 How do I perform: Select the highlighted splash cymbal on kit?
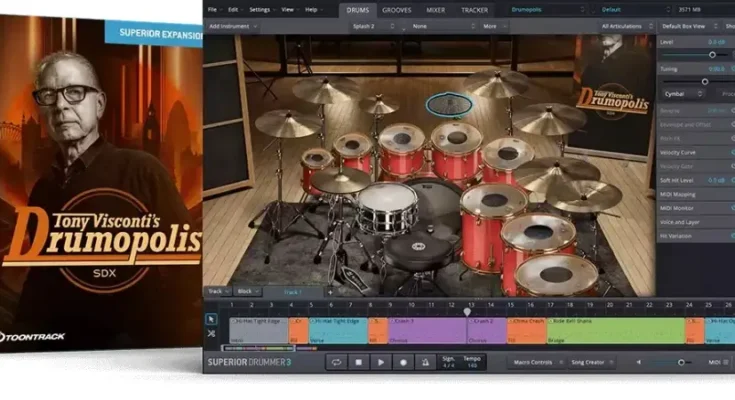pos(449,103)
